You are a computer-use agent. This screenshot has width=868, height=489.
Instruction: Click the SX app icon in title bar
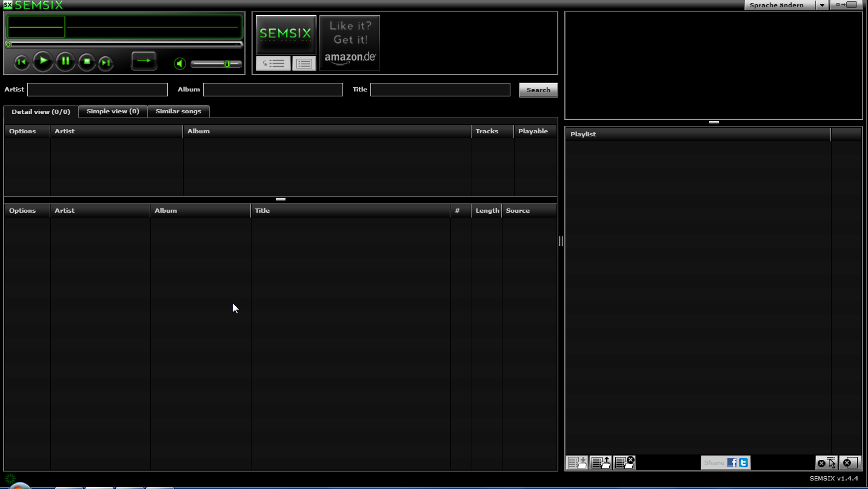pos(8,5)
